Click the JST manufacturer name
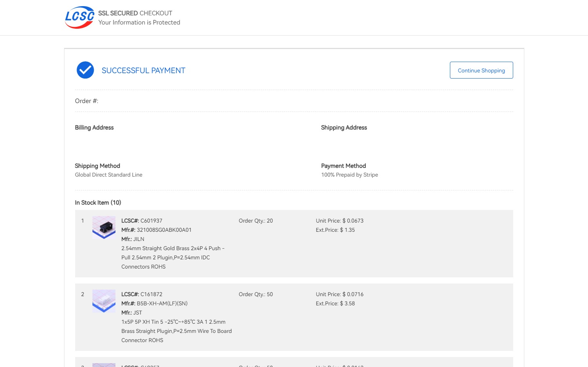This screenshot has width=588, height=367. click(x=137, y=313)
